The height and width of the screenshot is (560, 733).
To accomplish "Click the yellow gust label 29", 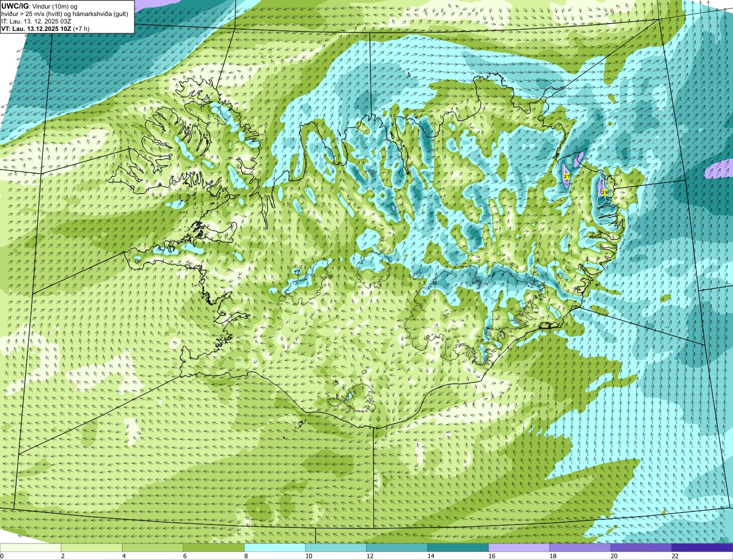I will 604,192.
